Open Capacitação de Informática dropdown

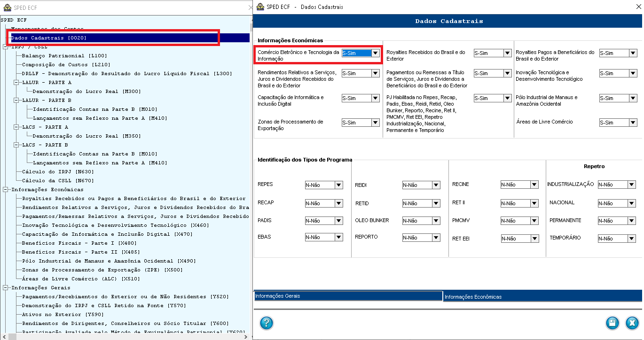[375, 98]
